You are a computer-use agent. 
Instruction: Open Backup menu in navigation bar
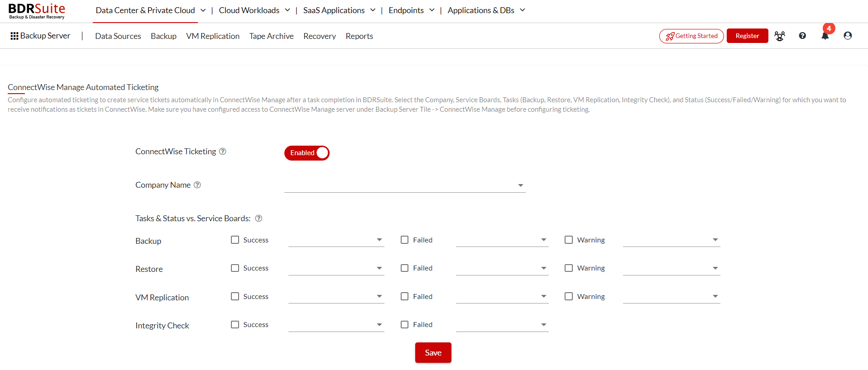tap(163, 36)
